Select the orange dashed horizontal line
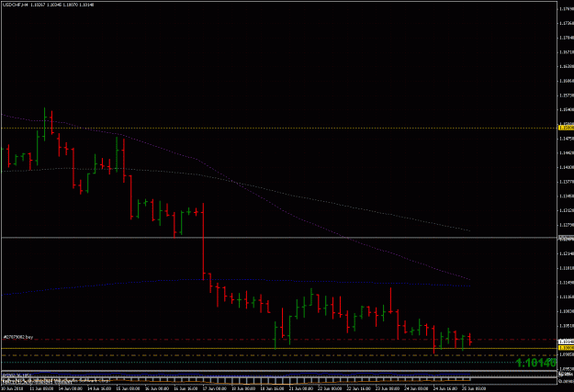574x392 pixels. coord(278,355)
